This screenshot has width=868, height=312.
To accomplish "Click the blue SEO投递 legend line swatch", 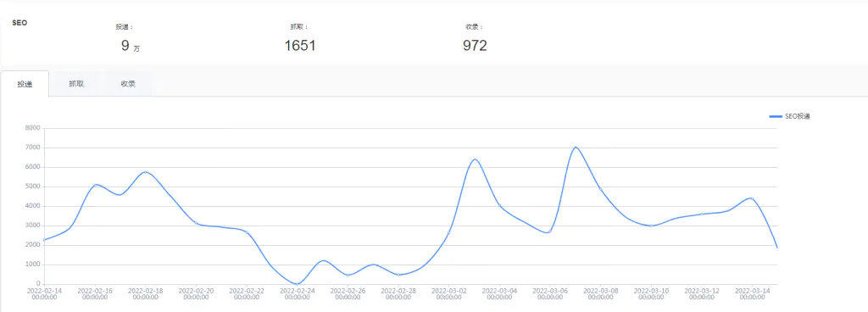I will pos(776,116).
